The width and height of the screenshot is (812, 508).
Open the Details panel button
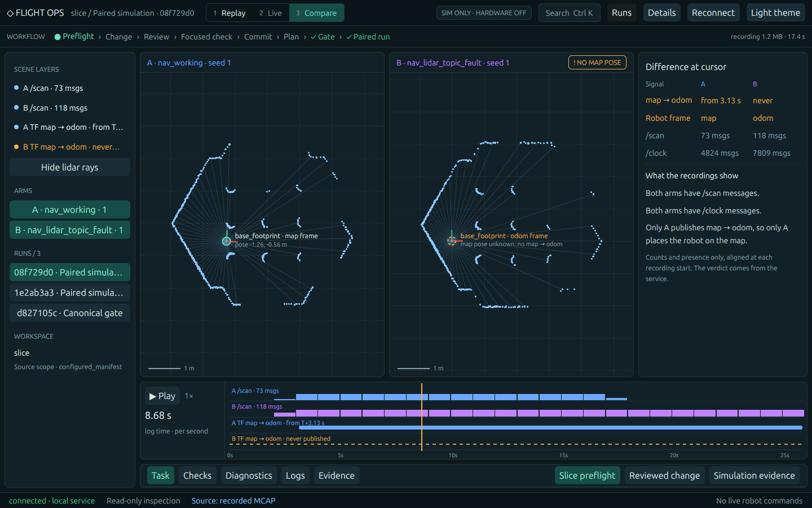coord(662,12)
